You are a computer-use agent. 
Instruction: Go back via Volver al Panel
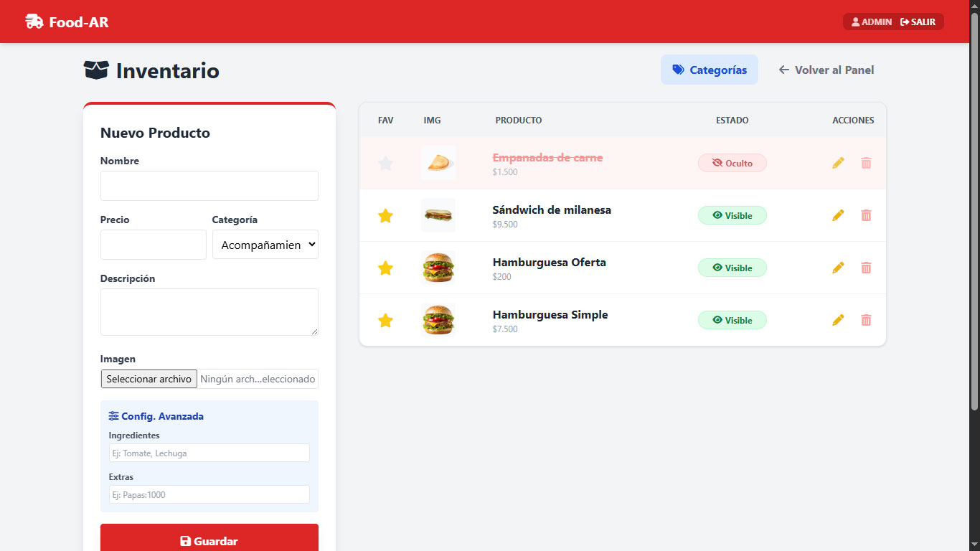tap(826, 70)
